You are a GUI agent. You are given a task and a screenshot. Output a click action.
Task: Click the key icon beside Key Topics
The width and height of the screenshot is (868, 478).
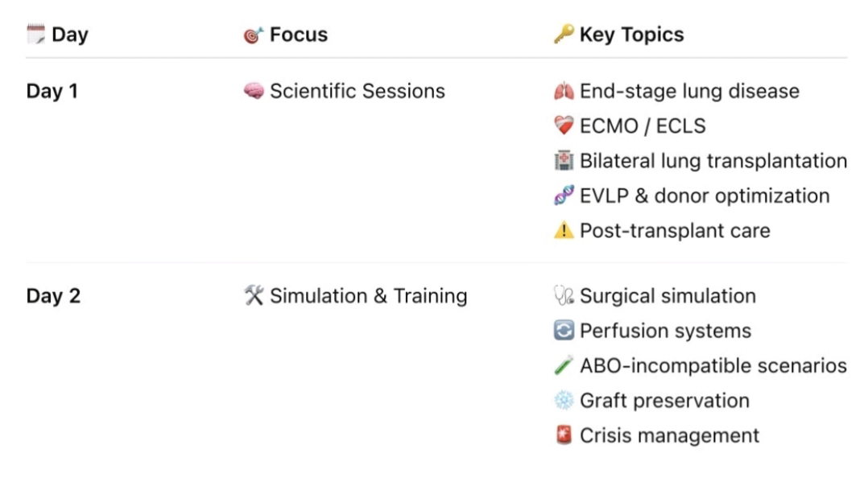click(x=564, y=34)
